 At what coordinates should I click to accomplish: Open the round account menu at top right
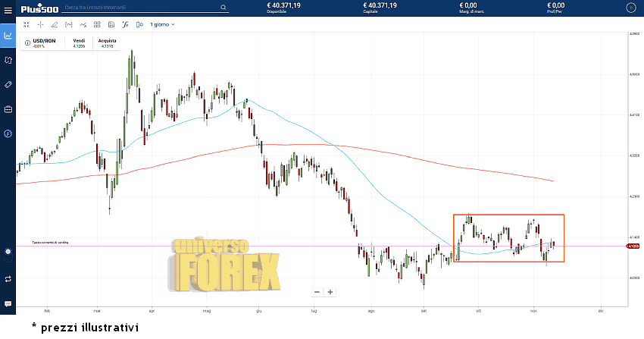630,8
